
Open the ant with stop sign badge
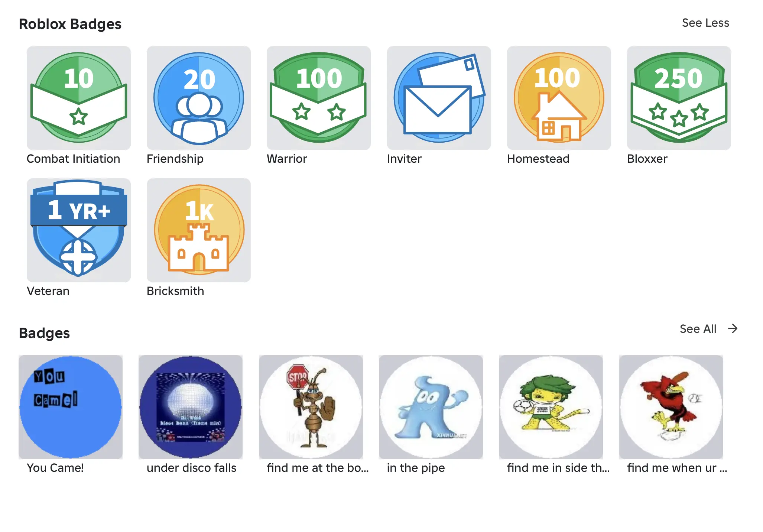311,407
